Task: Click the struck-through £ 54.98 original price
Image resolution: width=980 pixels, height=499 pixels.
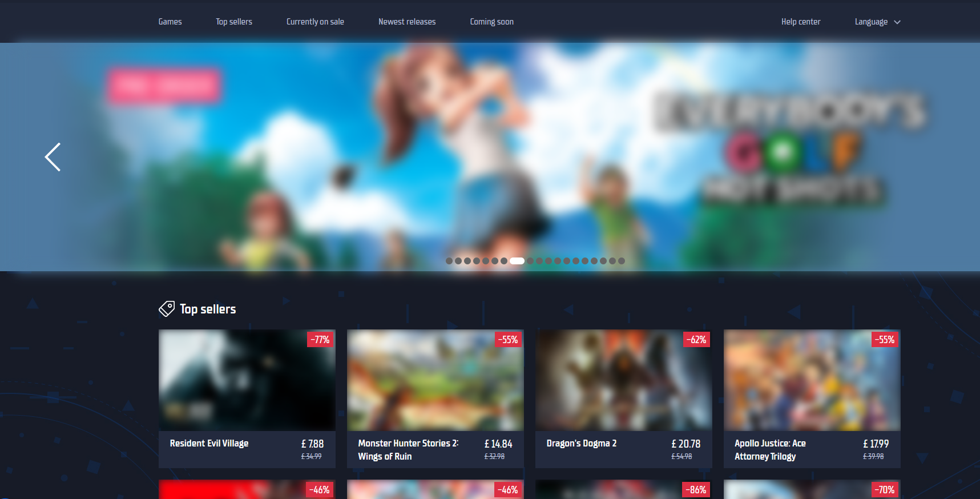Action: [681, 456]
